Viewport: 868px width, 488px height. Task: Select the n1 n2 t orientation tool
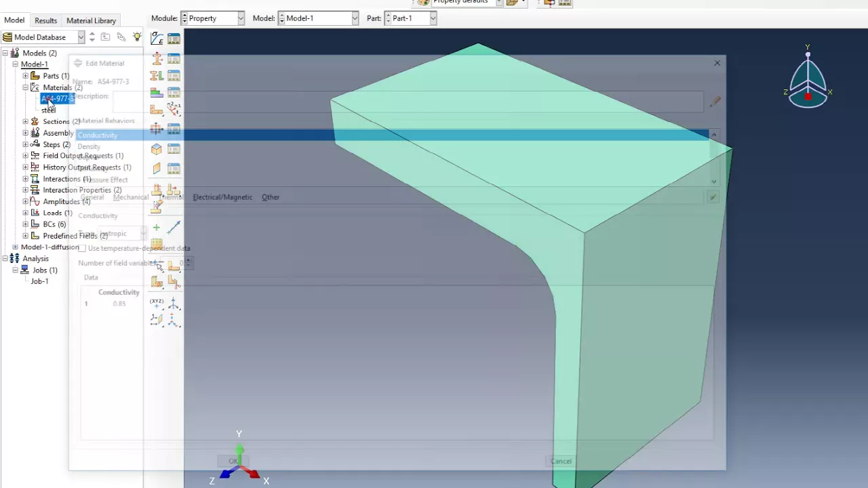174,108
